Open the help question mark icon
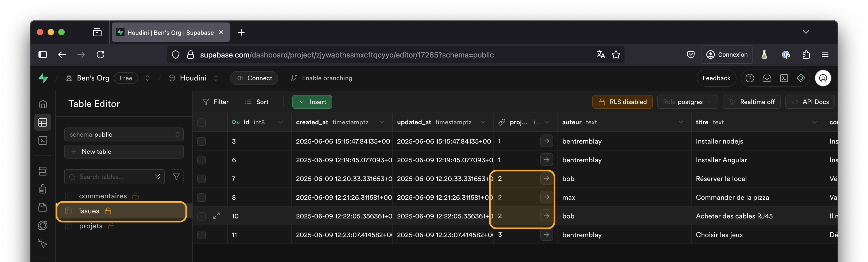The width and height of the screenshot is (868, 262). (750, 78)
